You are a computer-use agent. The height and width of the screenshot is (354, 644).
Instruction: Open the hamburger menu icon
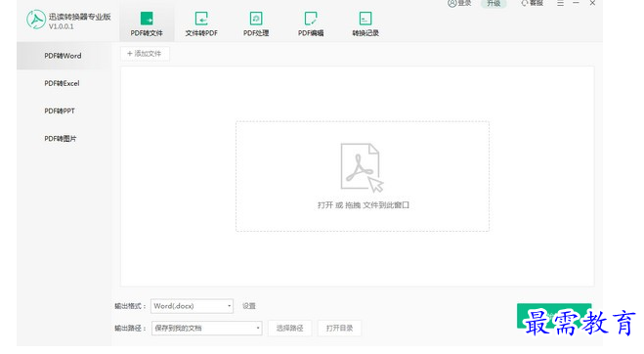tap(560, 3)
